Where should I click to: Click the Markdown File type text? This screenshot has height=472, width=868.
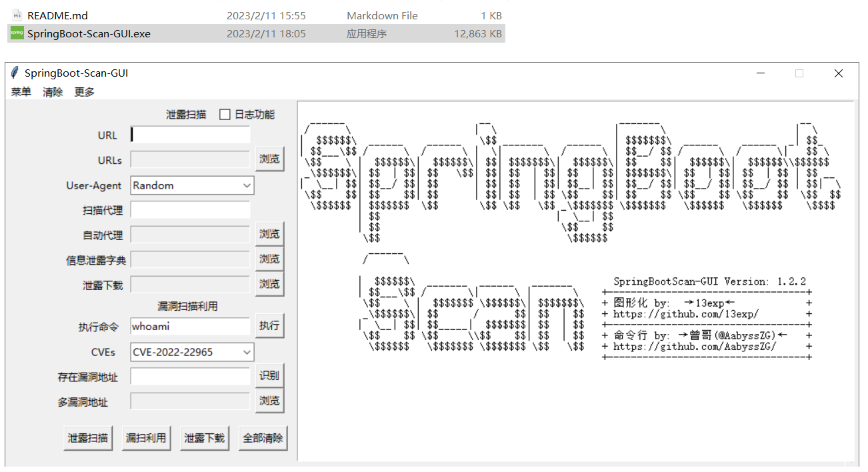coord(382,15)
